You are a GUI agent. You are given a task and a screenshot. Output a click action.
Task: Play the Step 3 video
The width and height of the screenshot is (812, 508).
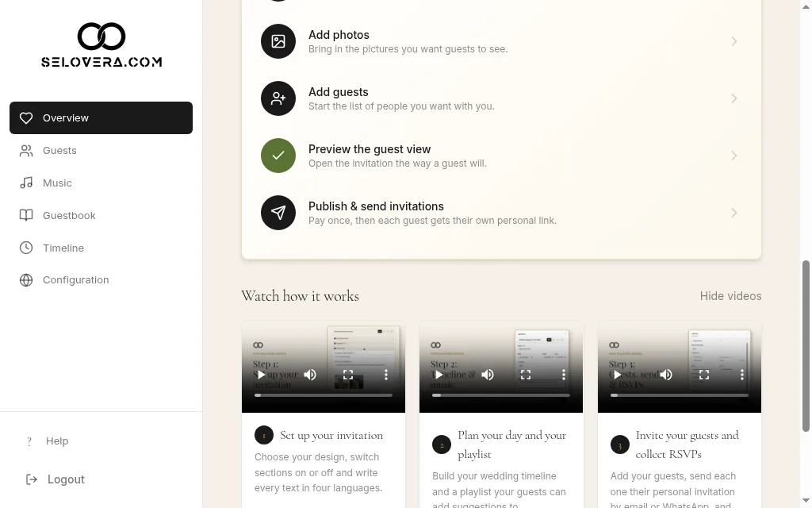click(x=617, y=375)
